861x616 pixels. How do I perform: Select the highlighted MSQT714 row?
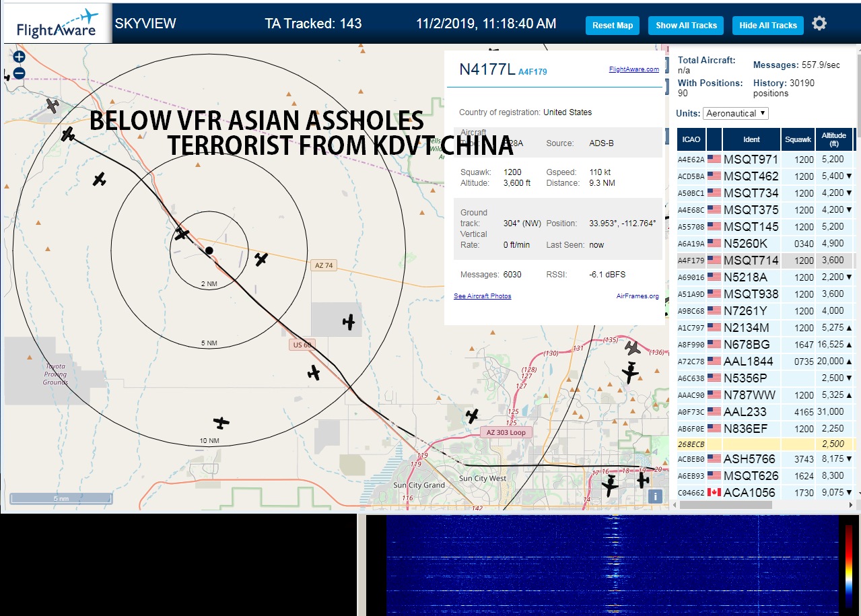(x=765, y=261)
